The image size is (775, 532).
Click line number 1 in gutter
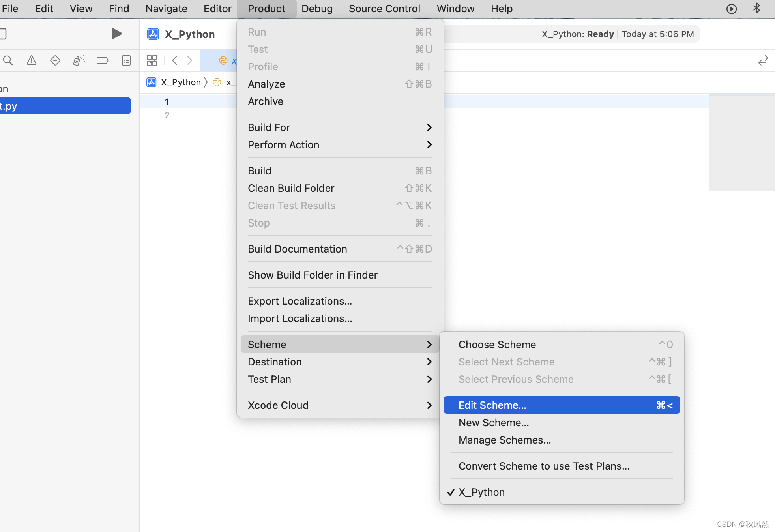(167, 102)
